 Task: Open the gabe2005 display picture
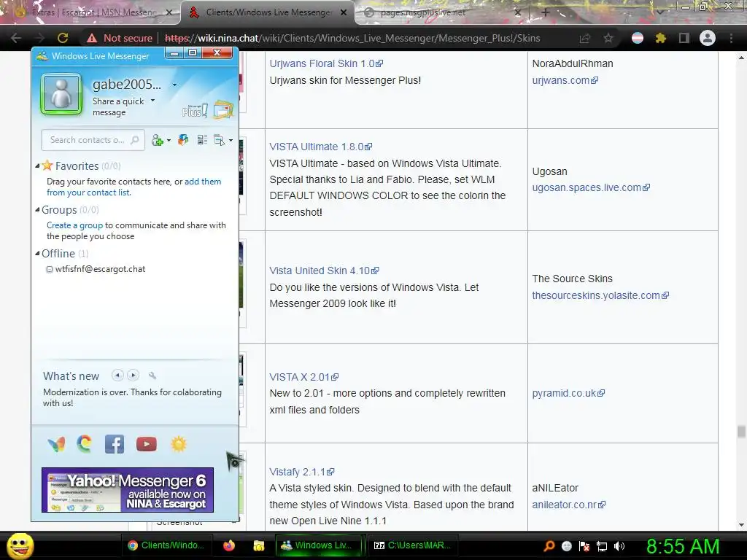(61, 94)
